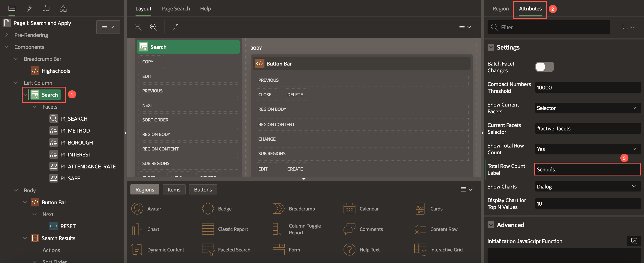Collapse the Facets tree node

[35, 107]
